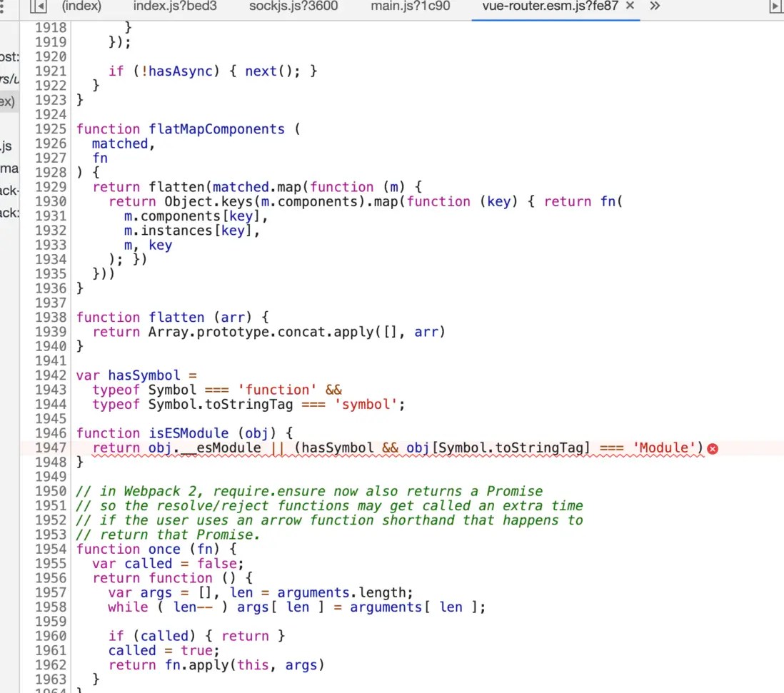Place cursor on the 'Module' string literal
Image resolution: width=784 pixels, height=693 pixels.
tap(664, 448)
